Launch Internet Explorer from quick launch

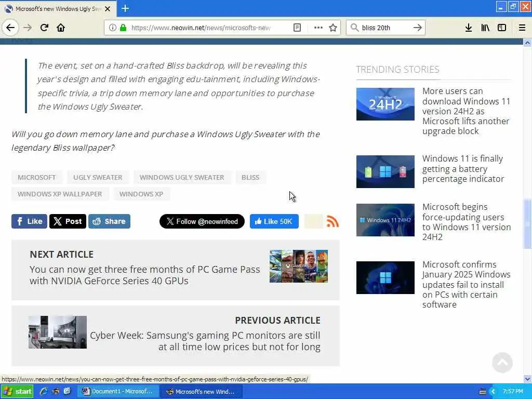tap(44, 391)
